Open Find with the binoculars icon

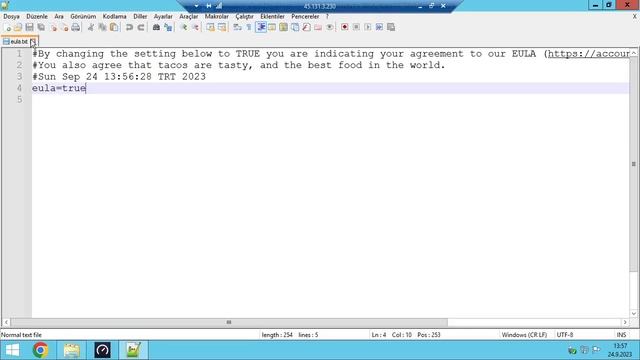156,27
